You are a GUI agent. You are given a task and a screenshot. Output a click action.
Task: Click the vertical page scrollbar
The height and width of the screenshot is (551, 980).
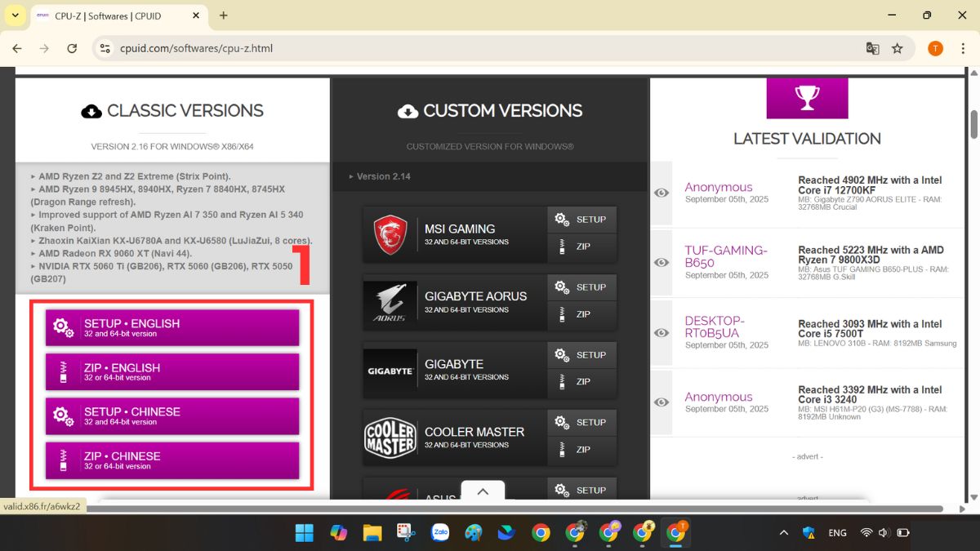(x=973, y=124)
